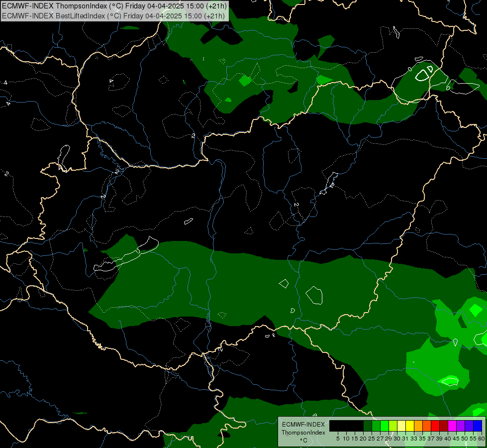The height and width of the screenshot is (448, 487).
Task: Select the blue 55-60 legend swatch
Action: (478, 426)
